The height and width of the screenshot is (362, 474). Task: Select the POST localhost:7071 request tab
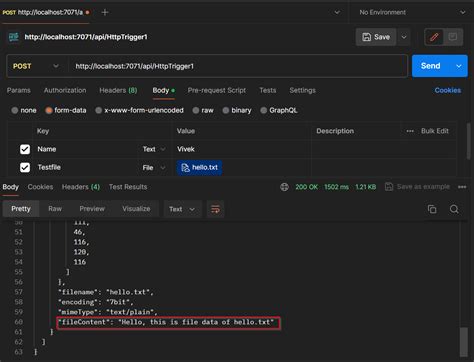coord(46,12)
